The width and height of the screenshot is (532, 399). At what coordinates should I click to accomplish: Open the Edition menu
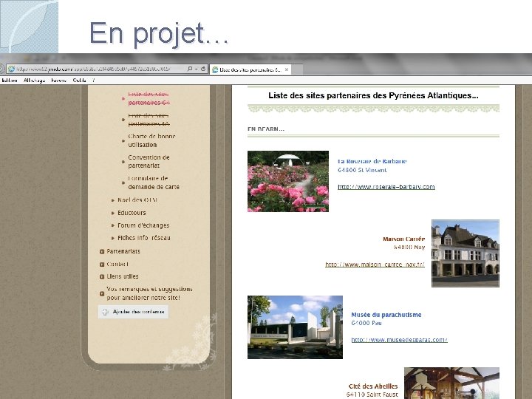[9, 81]
